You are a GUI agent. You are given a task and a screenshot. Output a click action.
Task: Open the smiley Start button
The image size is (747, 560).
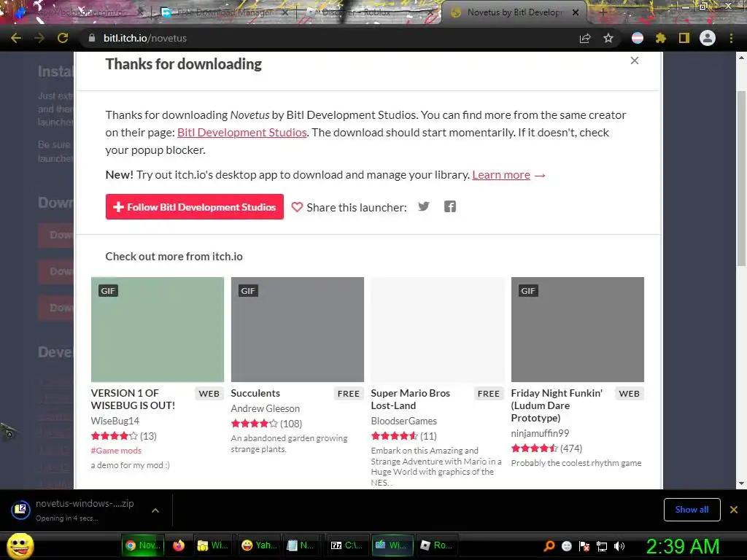click(20, 545)
